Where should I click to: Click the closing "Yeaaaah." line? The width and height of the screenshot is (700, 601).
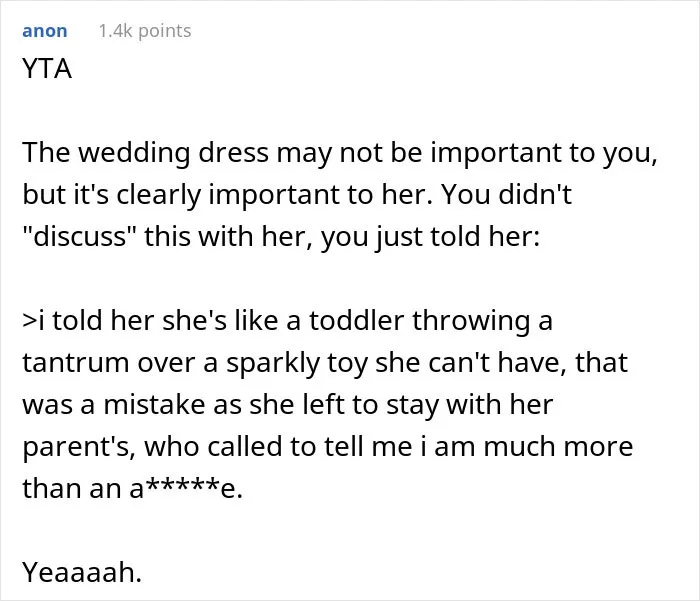tap(82, 572)
